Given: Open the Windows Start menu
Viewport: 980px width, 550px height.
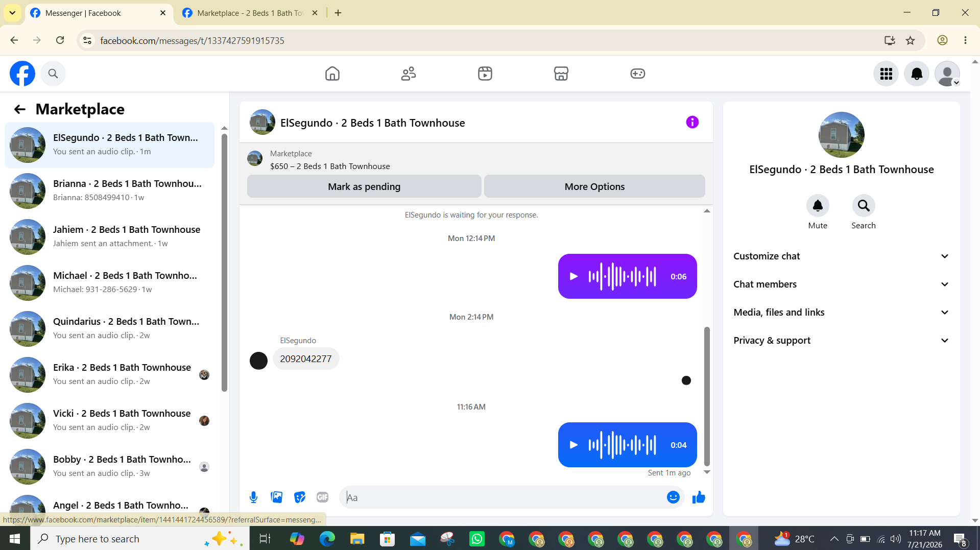Looking at the screenshot, I should coord(15,539).
